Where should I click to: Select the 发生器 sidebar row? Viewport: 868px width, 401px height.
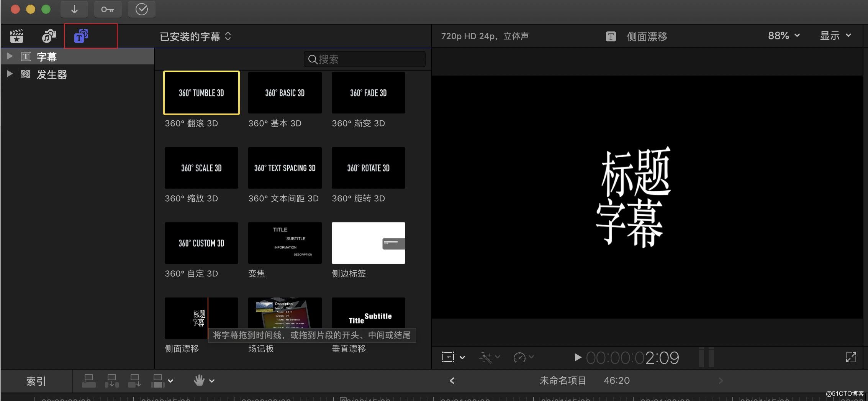tap(77, 74)
